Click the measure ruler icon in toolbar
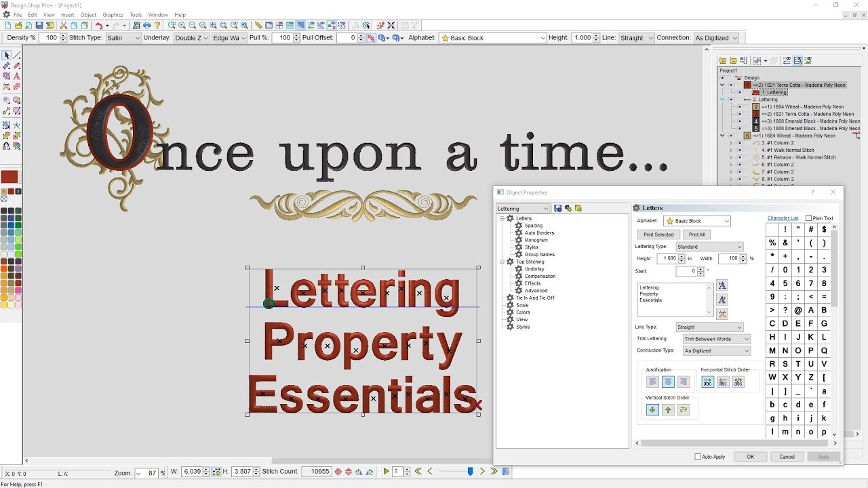The height and width of the screenshot is (488, 868). coord(258,25)
